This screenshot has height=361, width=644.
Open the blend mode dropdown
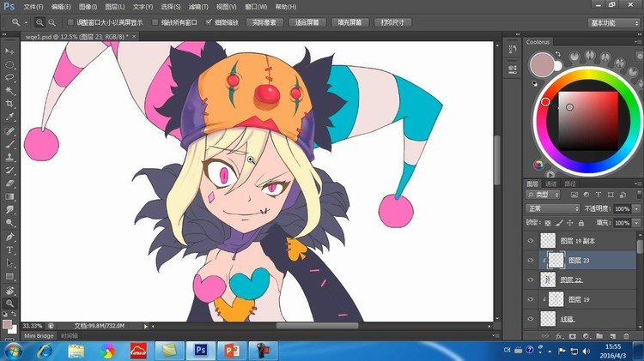552,209
